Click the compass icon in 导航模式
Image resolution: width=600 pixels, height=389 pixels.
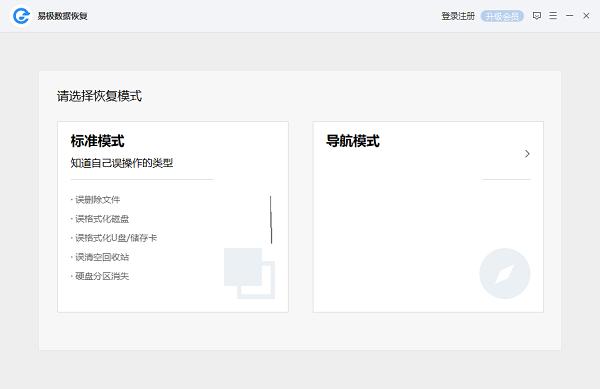point(505,273)
